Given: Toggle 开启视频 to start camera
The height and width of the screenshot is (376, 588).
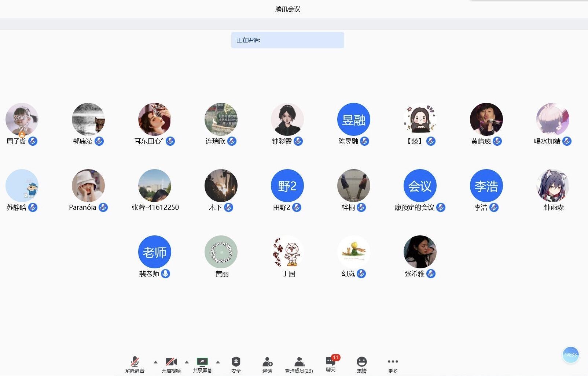Looking at the screenshot, I should click(171, 362).
